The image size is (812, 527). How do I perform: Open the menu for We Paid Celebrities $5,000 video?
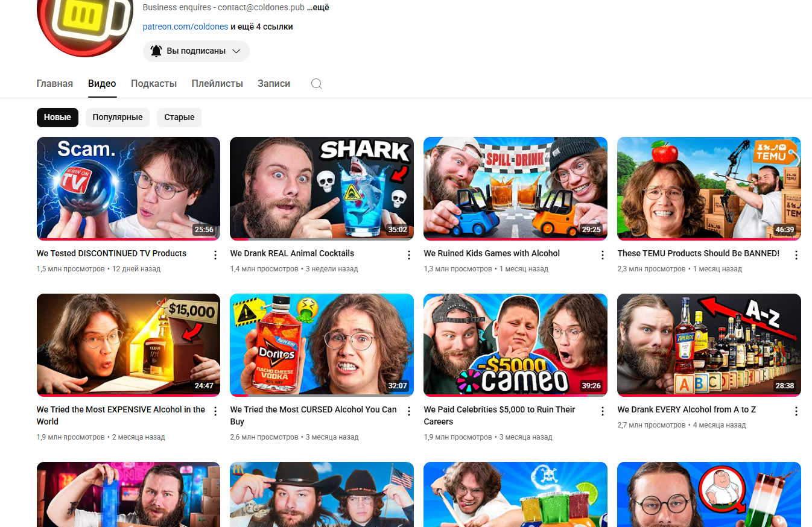point(603,411)
